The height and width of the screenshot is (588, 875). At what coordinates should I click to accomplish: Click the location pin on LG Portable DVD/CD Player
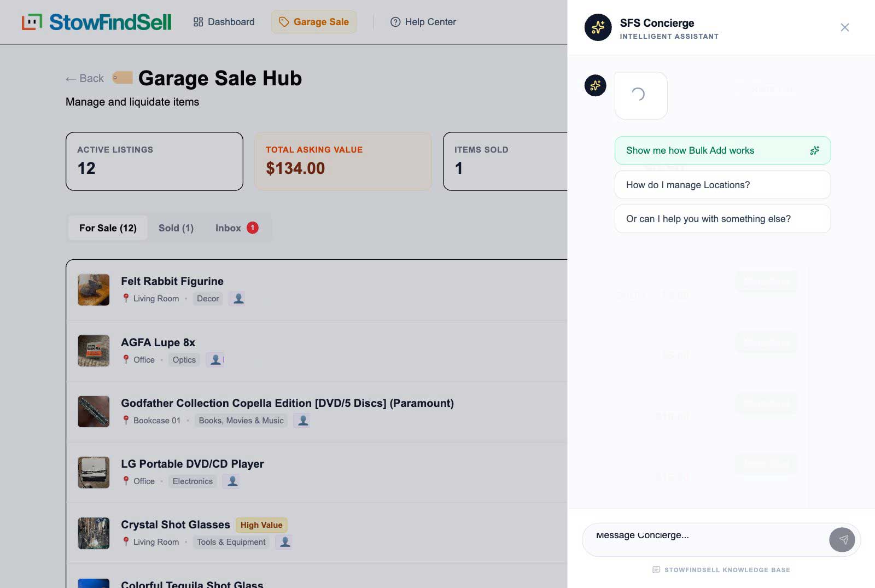126,481
